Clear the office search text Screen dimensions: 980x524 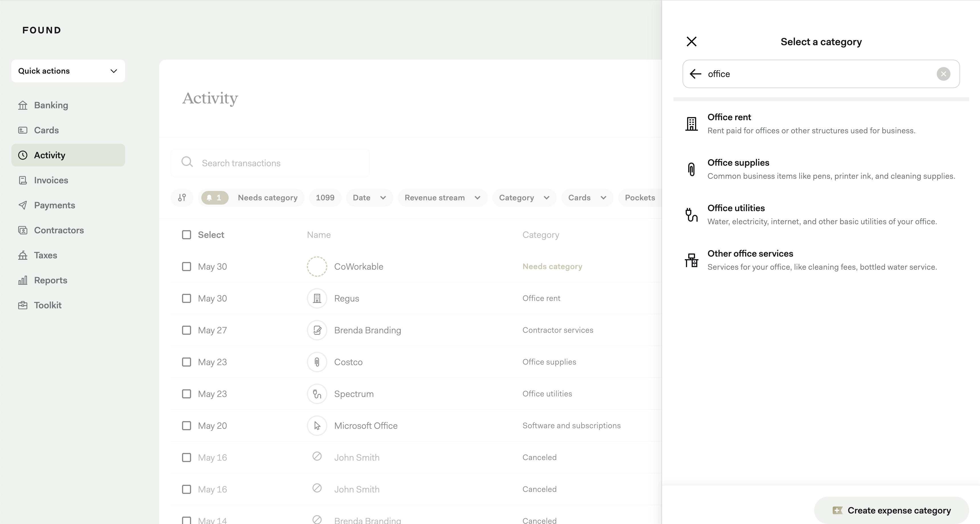[943, 74]
